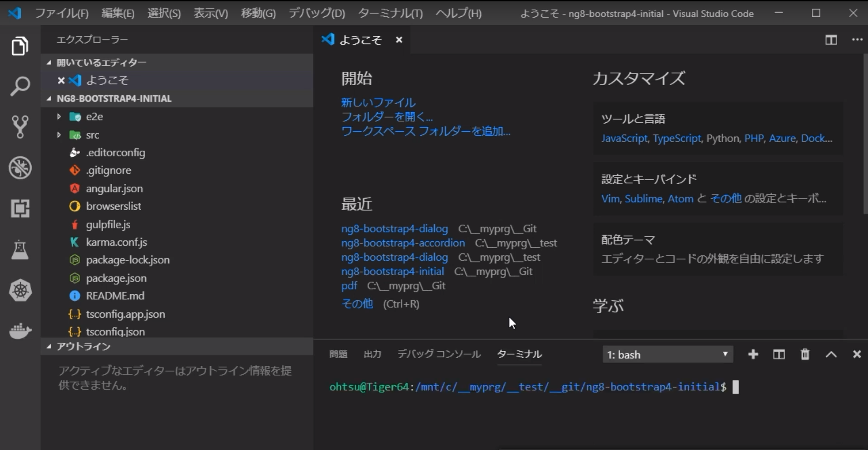
Task: Open browserslist file
Action: [114, 206]
